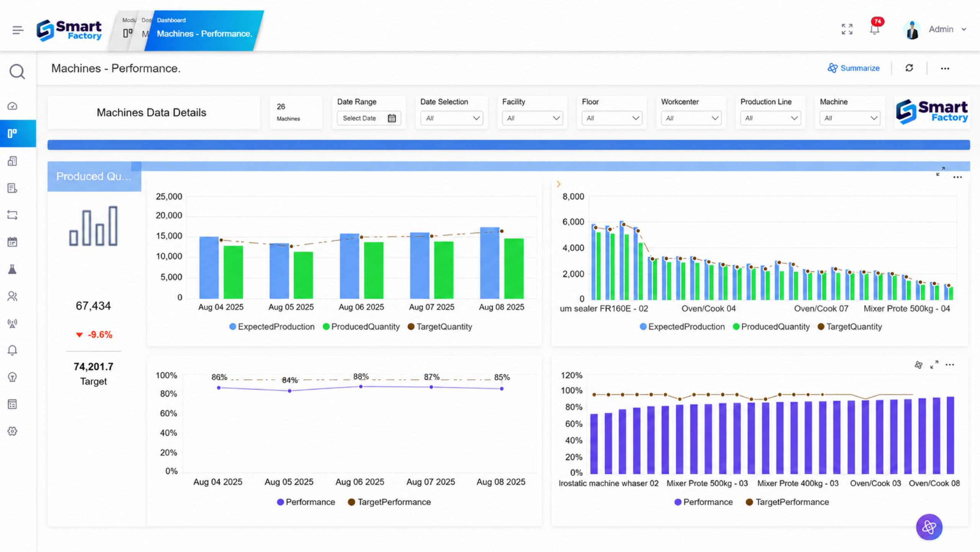Toggle ProducedQuantity legend in per-machine chart

coord(771,327)
